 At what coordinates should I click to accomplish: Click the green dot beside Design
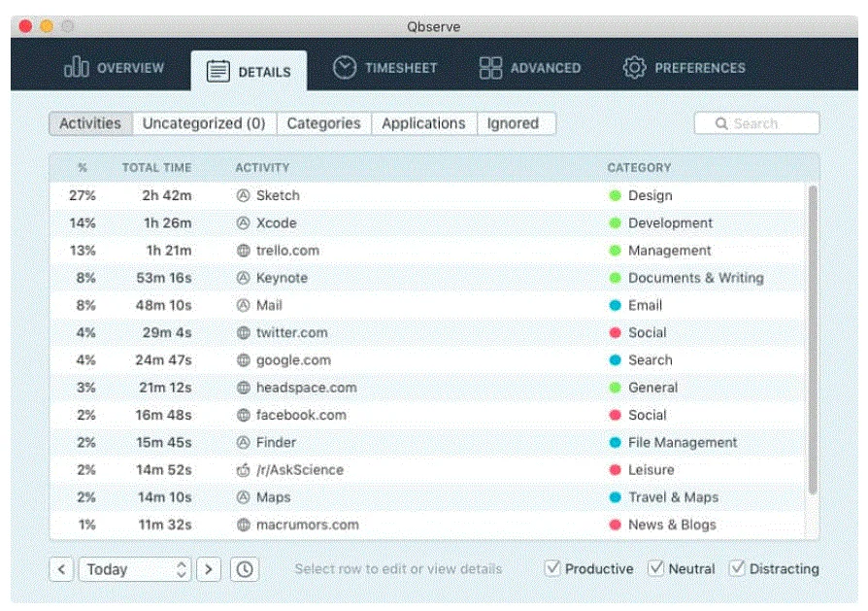[x=615, y=195]
